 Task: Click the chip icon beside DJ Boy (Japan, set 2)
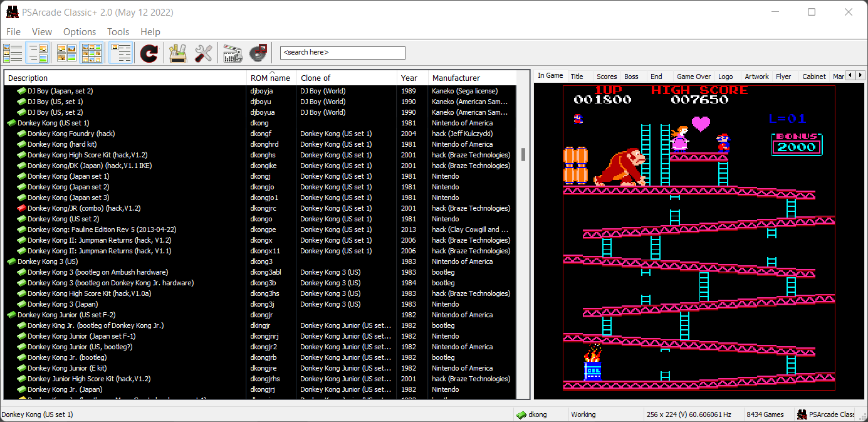(x=21, y=91)
